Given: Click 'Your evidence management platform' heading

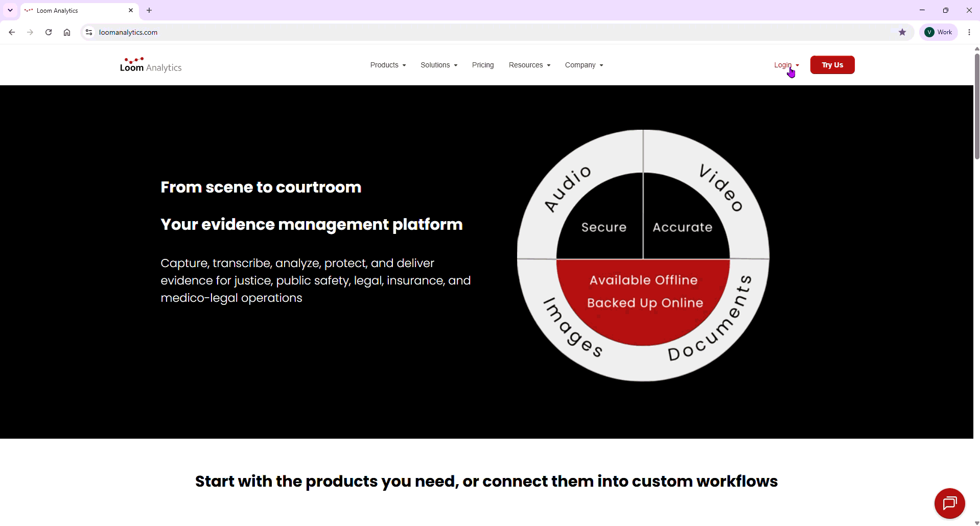Looking at the screenshot, I should (x=311, y=224).
